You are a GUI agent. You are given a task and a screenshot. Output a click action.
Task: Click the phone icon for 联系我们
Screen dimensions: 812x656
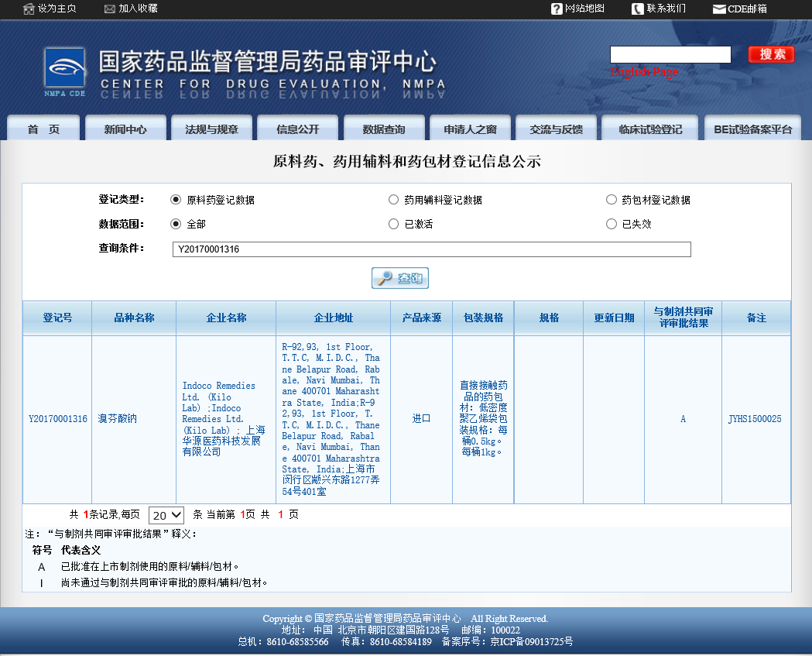pos(637,9)
